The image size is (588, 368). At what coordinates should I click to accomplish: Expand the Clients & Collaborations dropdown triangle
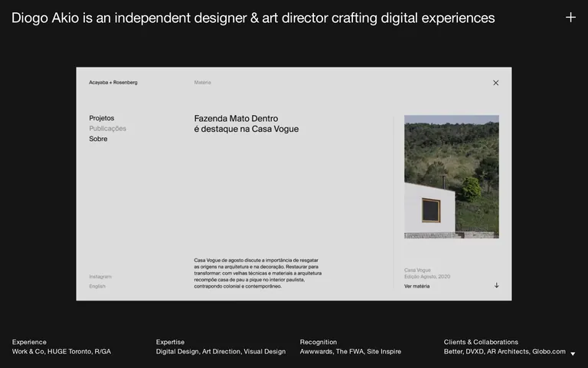(573, 353)
